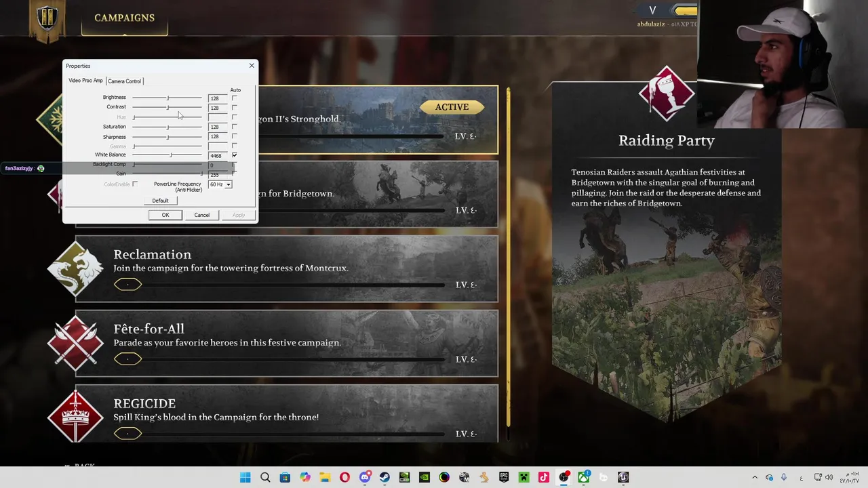Click the Sharpness slider track
Viewport: 868px width, 488px height.
coord(167,136)
